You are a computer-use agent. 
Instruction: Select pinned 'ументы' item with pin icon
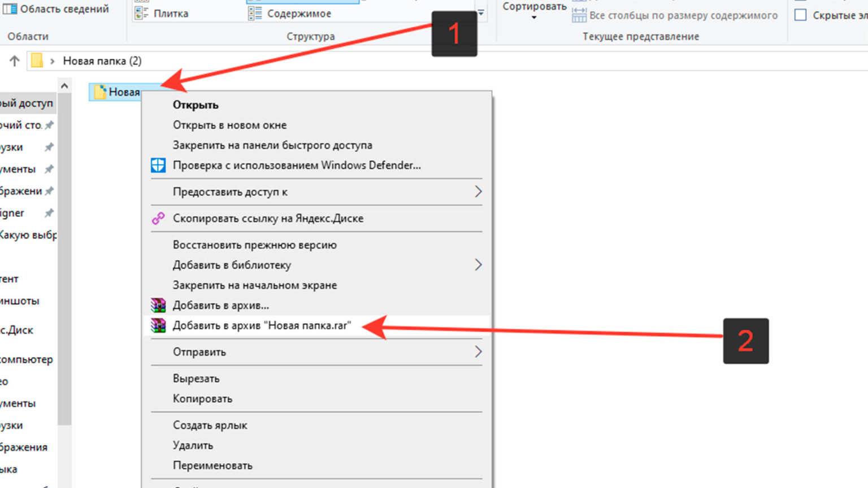18,169
